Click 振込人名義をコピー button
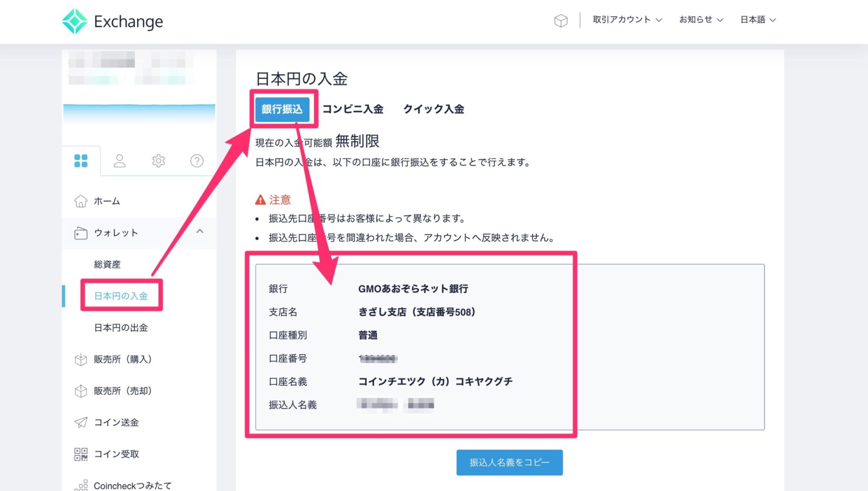 509,463
